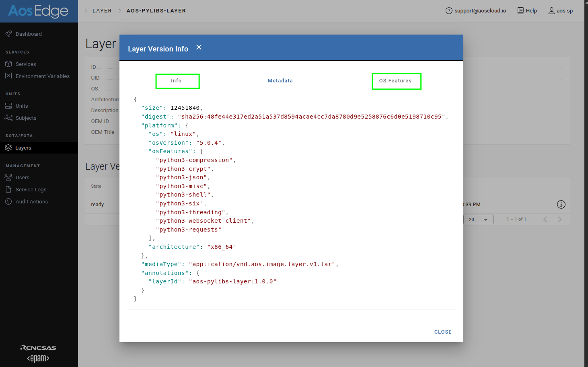Screen dimensions: 588x367
Task: Select the Metadata tab
Action: (x=280, y=81)
